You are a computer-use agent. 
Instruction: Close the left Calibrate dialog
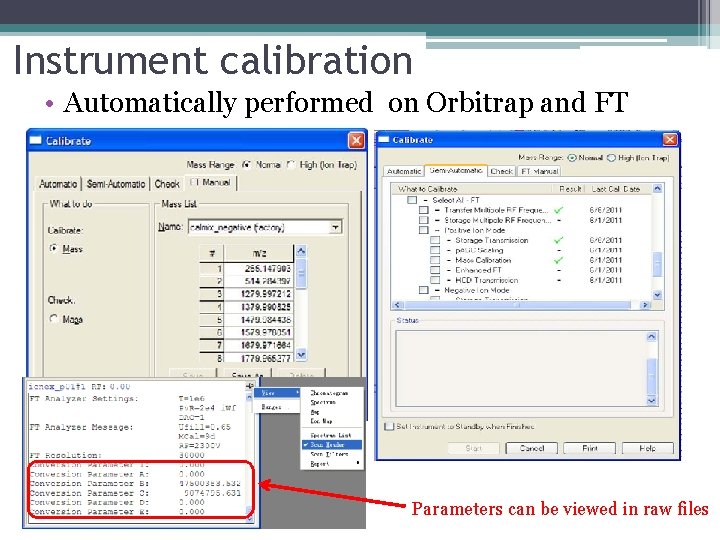click(x=356, y=141)
